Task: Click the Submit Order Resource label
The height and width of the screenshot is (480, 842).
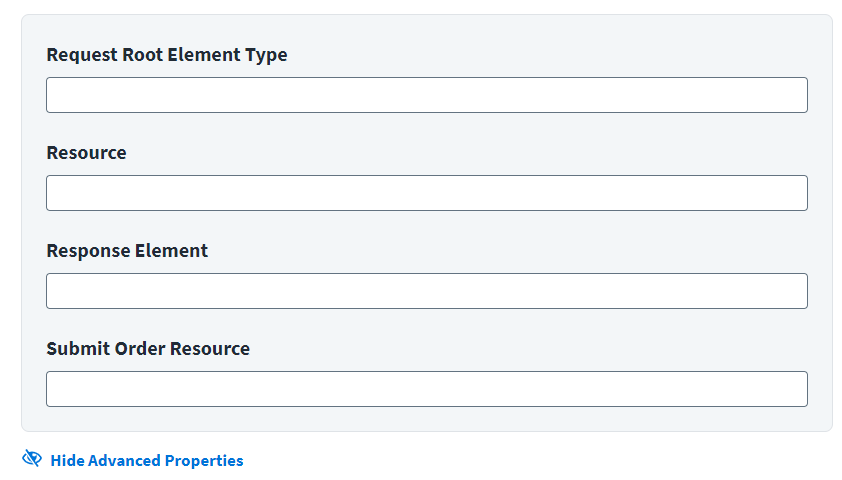Action: pyautogui.click(x=148, y=348)
